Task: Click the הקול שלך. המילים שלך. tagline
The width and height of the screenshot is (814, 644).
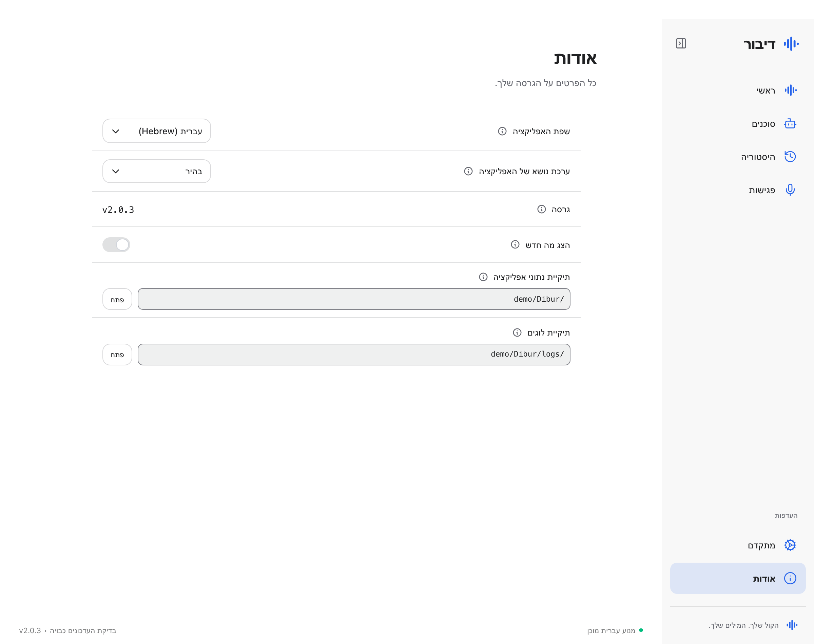Action: click(743, 625)
